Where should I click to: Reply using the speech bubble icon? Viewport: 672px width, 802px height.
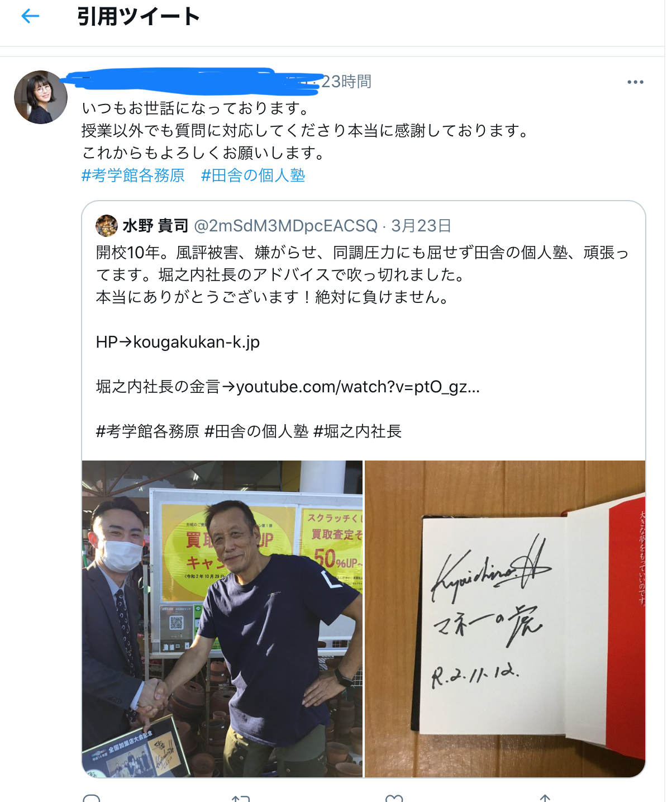click(92, 798)
